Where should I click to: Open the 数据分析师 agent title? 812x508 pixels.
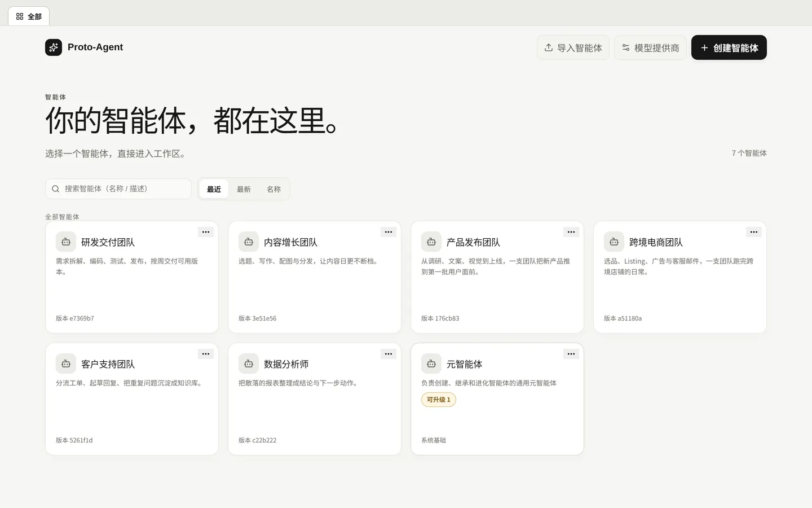tap(286, 364)
